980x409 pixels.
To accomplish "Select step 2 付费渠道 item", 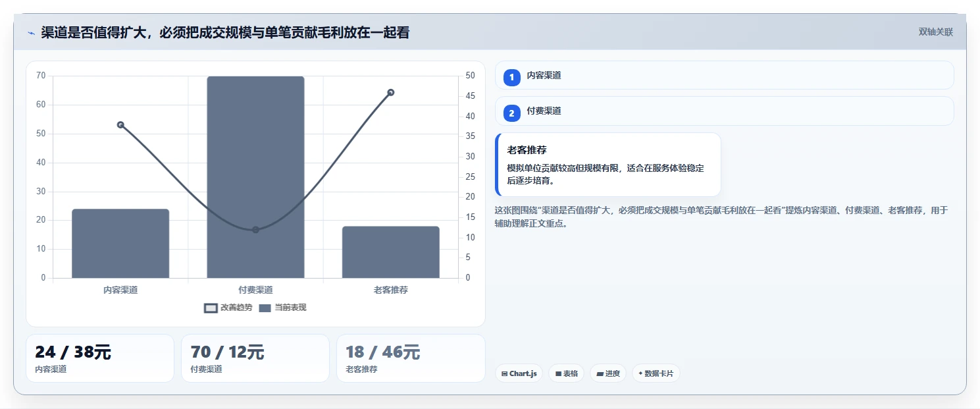I will pos(724,111).
